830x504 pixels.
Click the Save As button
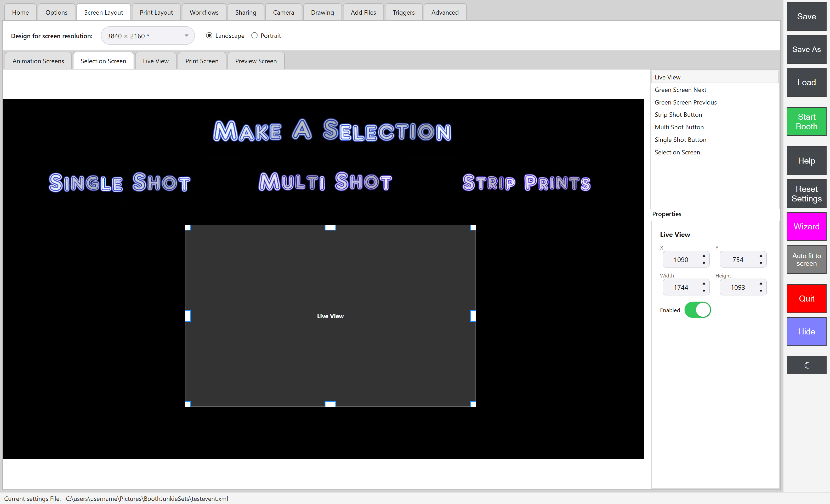tap(806, 49)
